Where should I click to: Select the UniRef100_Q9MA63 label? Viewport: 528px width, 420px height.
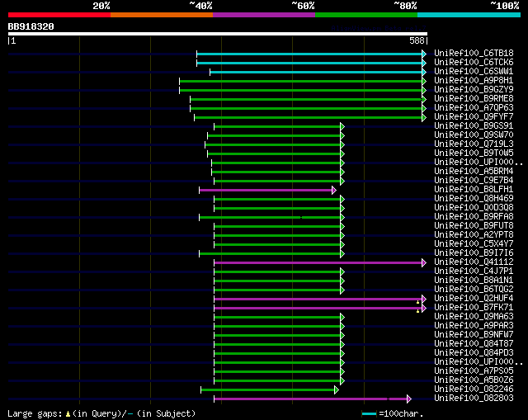click(474, 317)
